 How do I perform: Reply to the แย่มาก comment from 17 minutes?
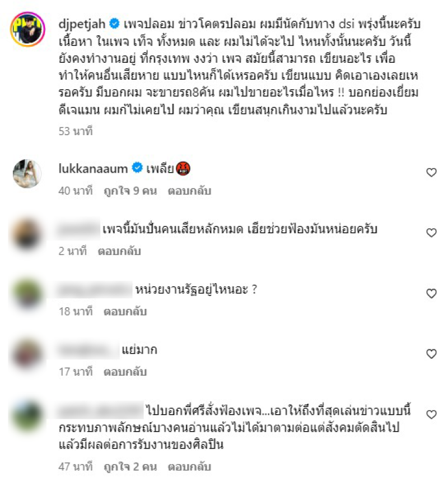click(x=125, y=372)
